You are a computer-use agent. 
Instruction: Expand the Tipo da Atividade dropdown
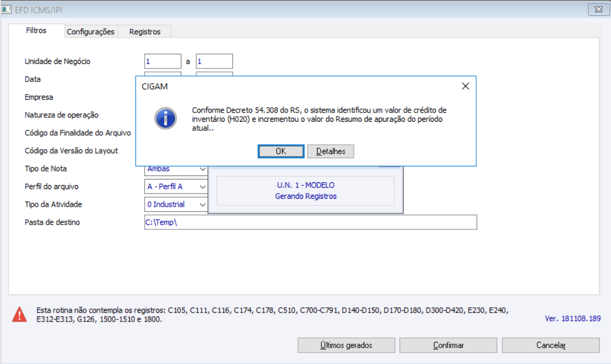(x=202, y=205)
